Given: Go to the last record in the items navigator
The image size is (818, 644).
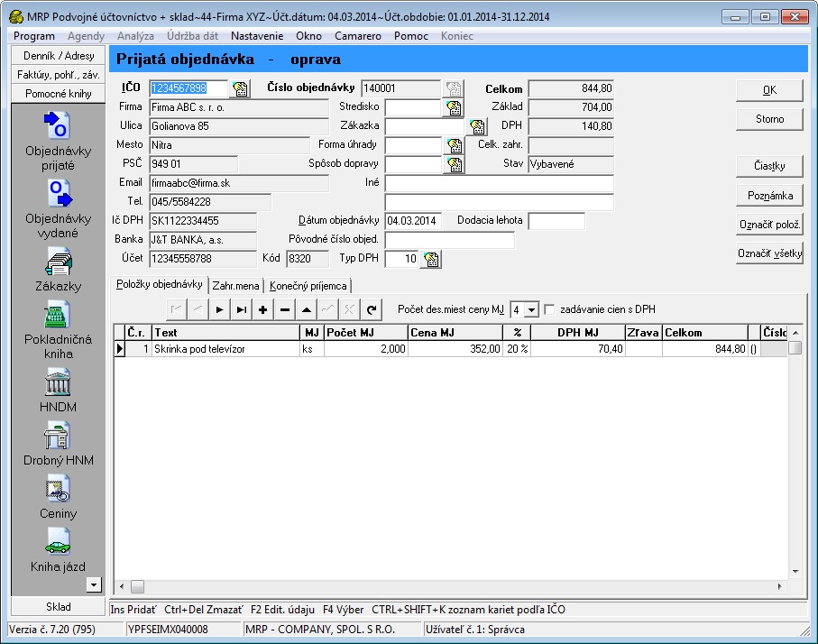Looking at the screenshot, I should [x=241, y=310].
